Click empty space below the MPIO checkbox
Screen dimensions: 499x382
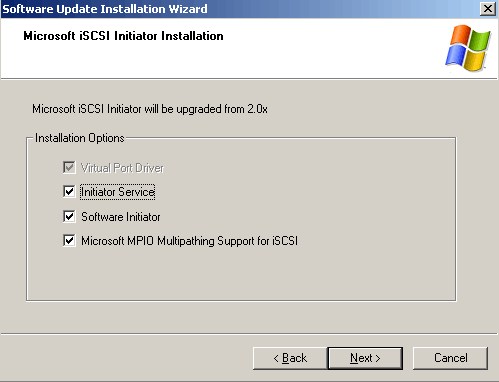click(240, 273)
